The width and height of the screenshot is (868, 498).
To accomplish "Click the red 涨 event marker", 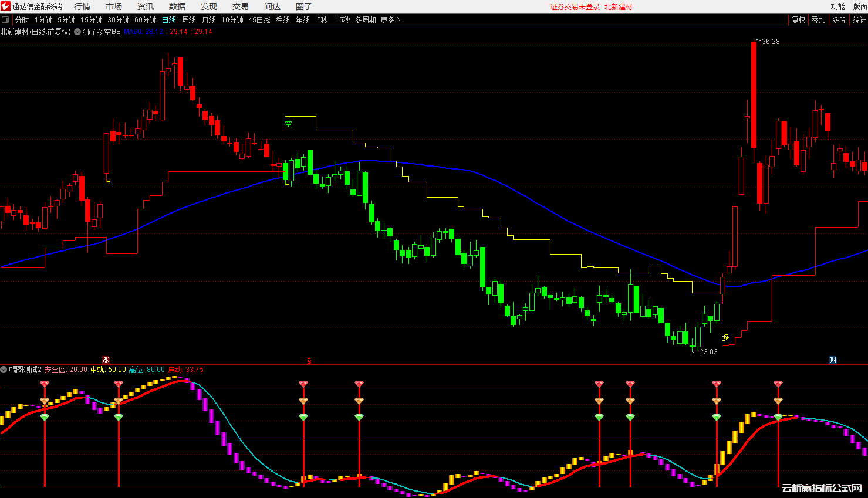I will [106, 360].
